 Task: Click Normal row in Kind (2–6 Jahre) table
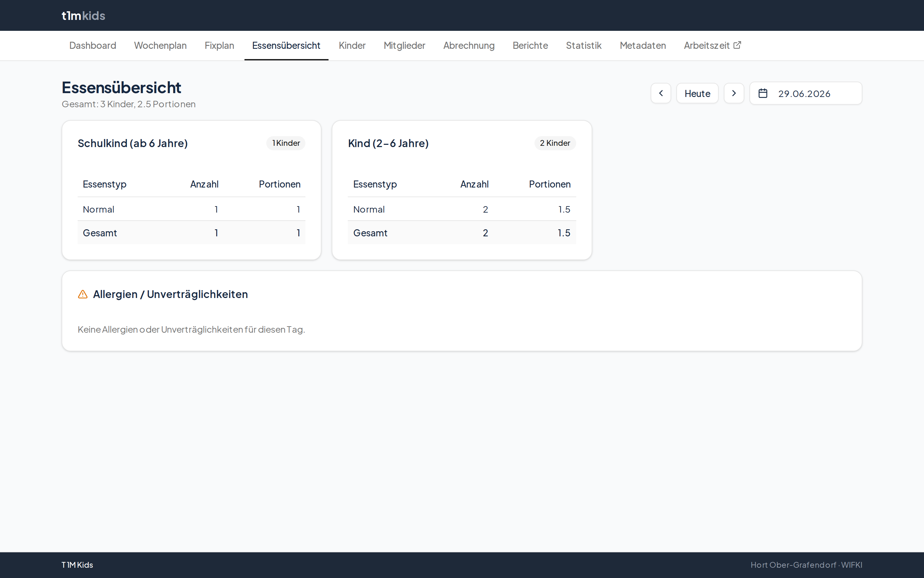click(462, 209)
